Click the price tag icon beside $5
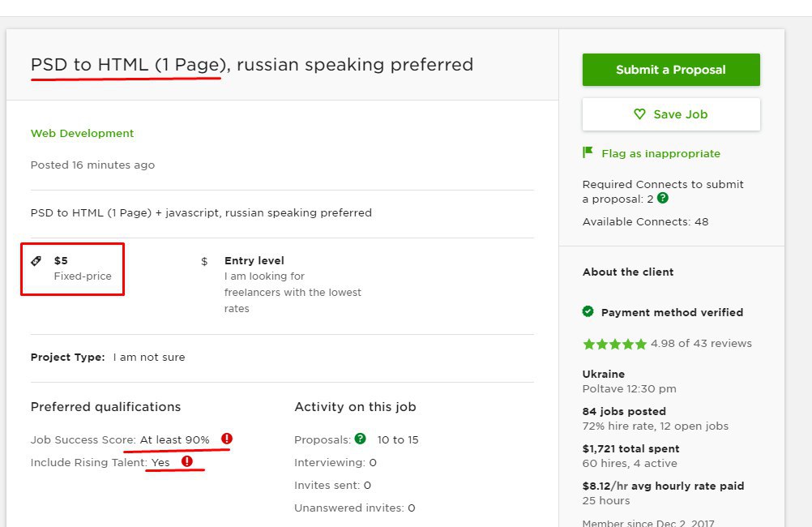This screenshot has height=527, width=812. coord(36,260)
